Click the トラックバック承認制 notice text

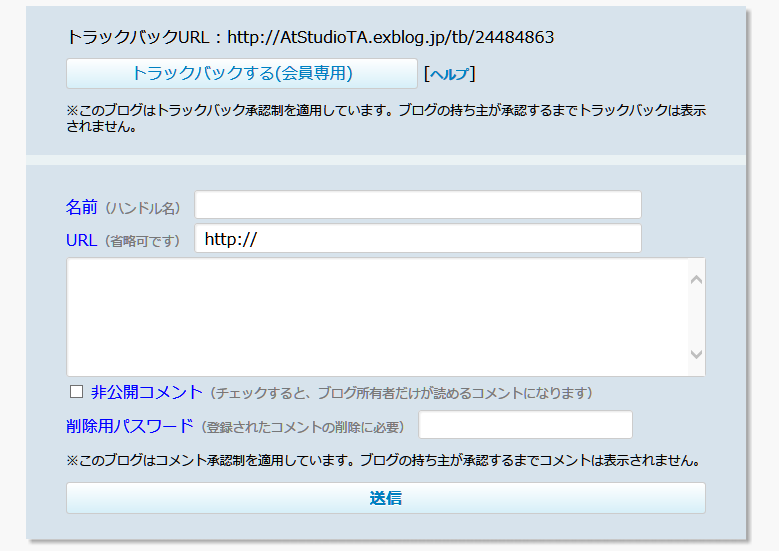[x=386, y=118]
